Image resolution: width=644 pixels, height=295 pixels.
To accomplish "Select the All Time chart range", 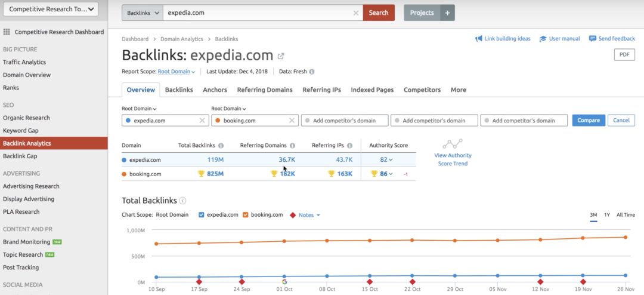I will pyautogui.click(x=626, y=215).
